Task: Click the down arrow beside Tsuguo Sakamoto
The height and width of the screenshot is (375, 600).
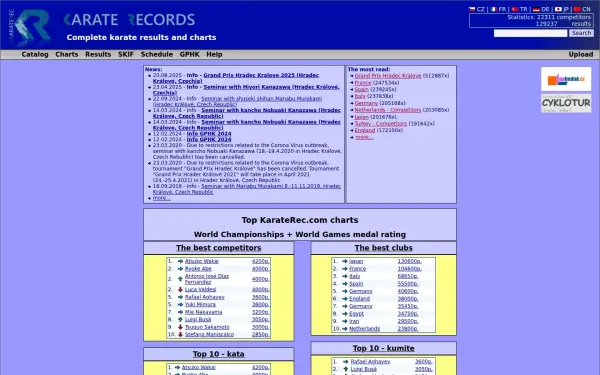Action: pos(180,327)
